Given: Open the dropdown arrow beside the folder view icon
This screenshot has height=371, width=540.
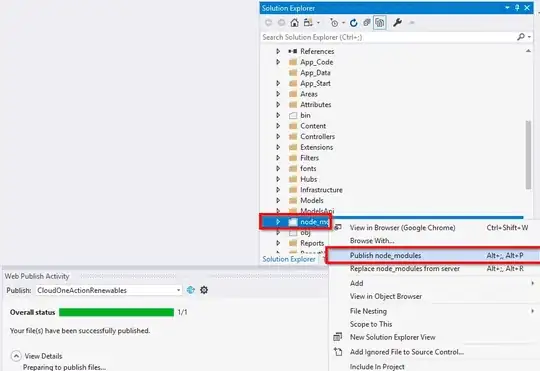Looking at the screenshot, I should [318, 23].
